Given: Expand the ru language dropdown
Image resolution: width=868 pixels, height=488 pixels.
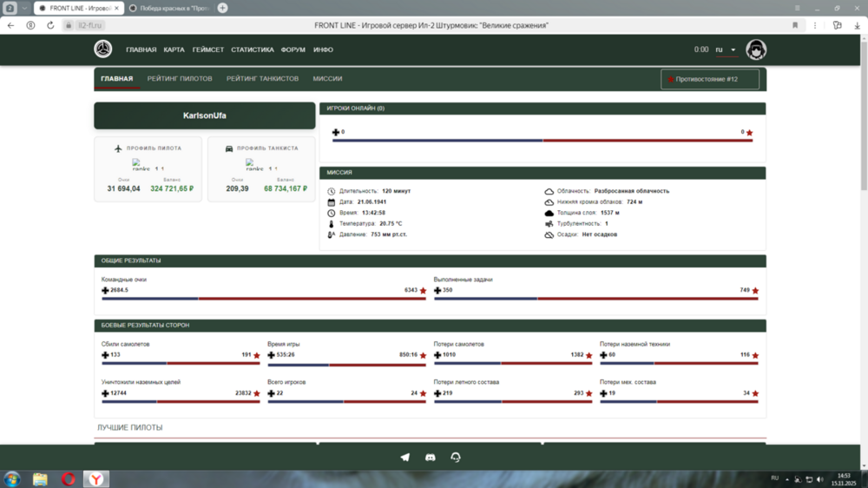Looking at the screenshot, I should [x=726, y=50].
